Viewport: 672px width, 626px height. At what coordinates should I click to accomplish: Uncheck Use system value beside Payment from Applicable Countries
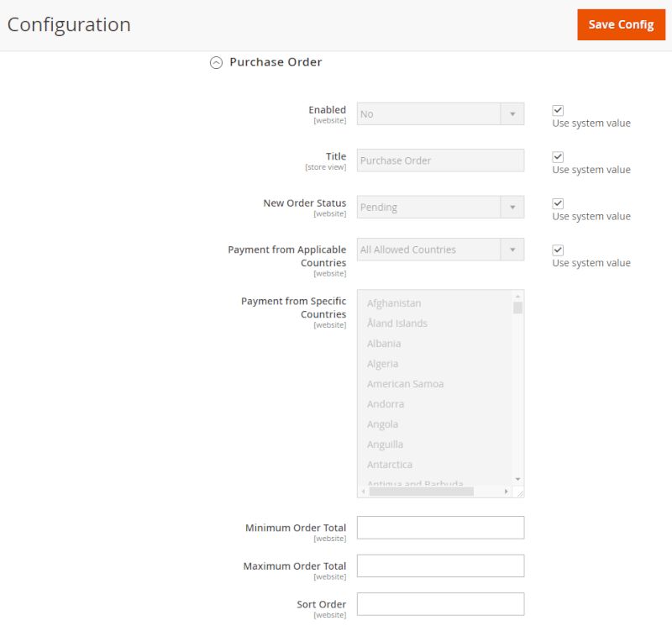click(x=558, y=250)
